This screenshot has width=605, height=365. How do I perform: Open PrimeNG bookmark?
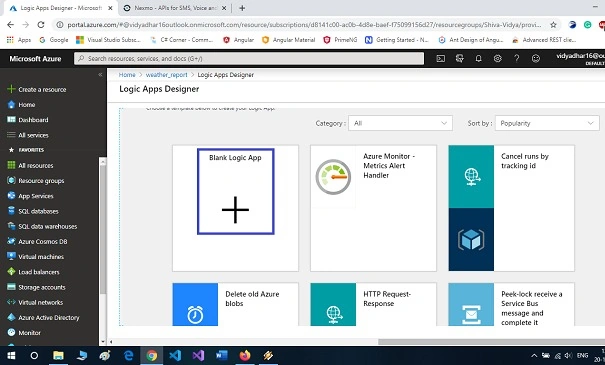tap(340, 40)
